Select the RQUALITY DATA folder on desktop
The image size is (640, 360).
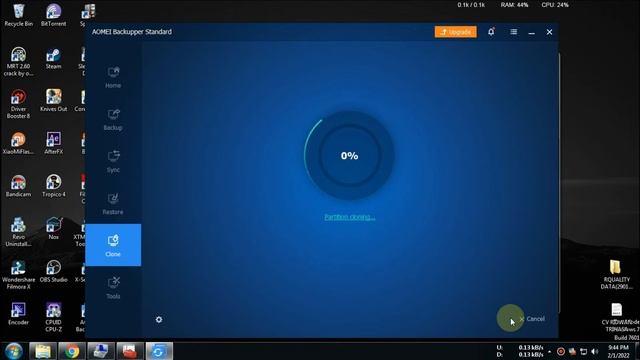click(616, 275)
